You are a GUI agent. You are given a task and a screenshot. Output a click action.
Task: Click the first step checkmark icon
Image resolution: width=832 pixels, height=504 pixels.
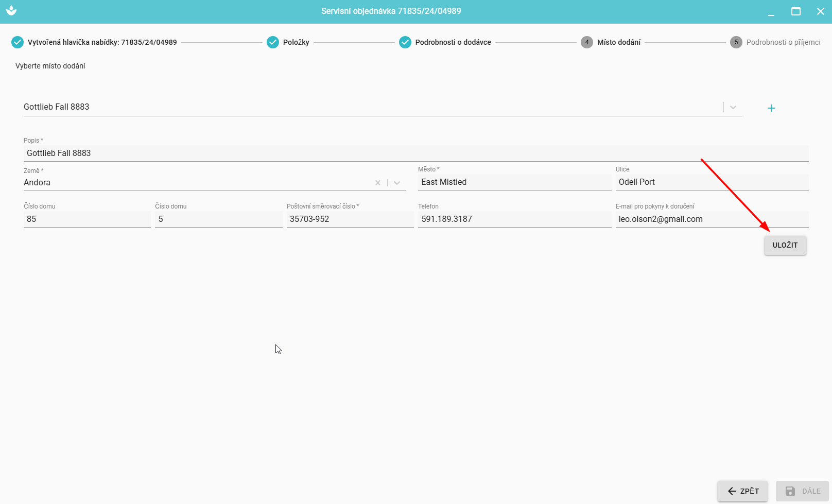pyautogui.click(x=18, y=42)
